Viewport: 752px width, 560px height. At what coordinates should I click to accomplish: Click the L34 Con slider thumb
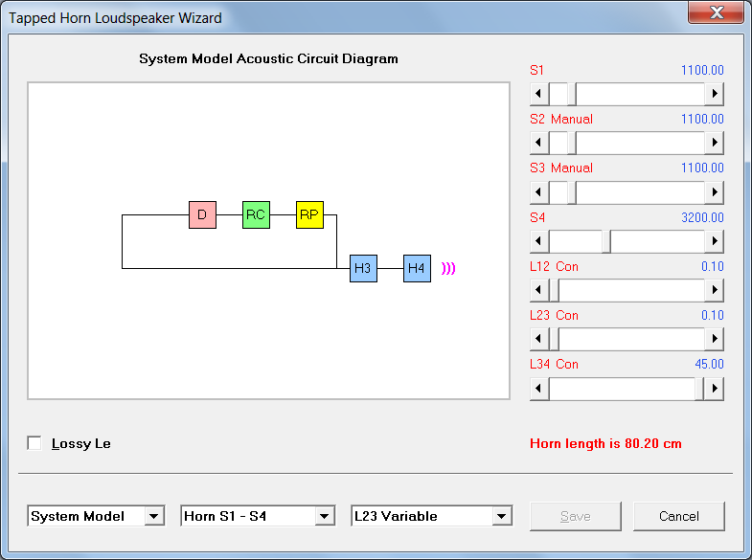[699, 389]
